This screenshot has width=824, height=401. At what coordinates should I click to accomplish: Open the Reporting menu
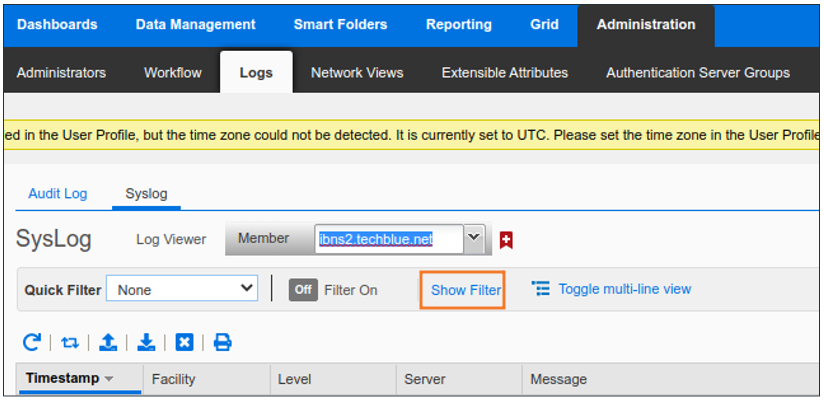pos(458,24)
